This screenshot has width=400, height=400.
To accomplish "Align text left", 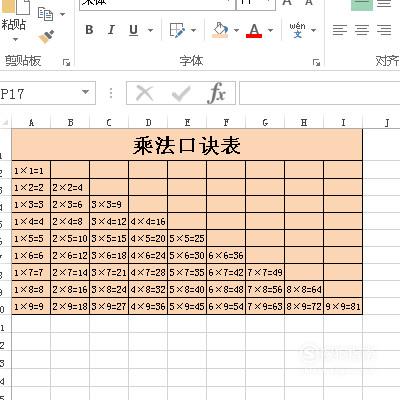I will (x=340, y=30).
